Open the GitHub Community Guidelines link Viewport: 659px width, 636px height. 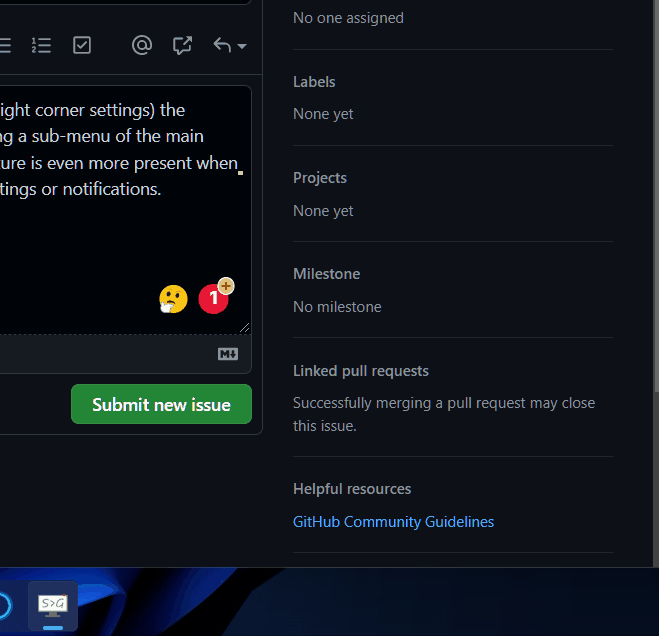[x=393, y=522]
